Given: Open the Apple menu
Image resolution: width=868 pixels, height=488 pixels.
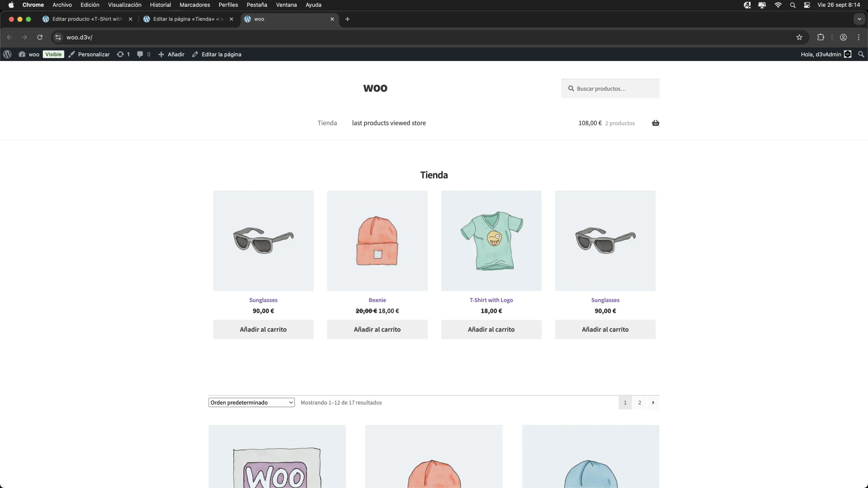Looking at the screenshot, I should pos(11,5).
